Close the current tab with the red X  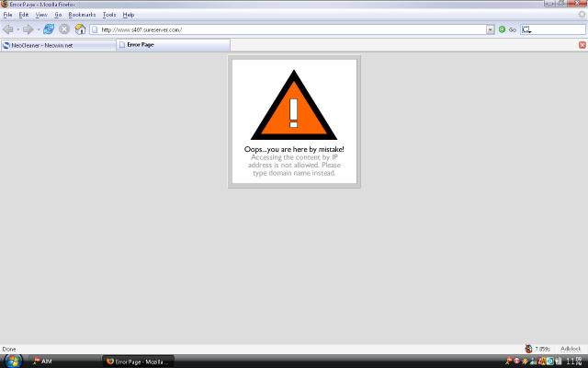click(582, 45)
